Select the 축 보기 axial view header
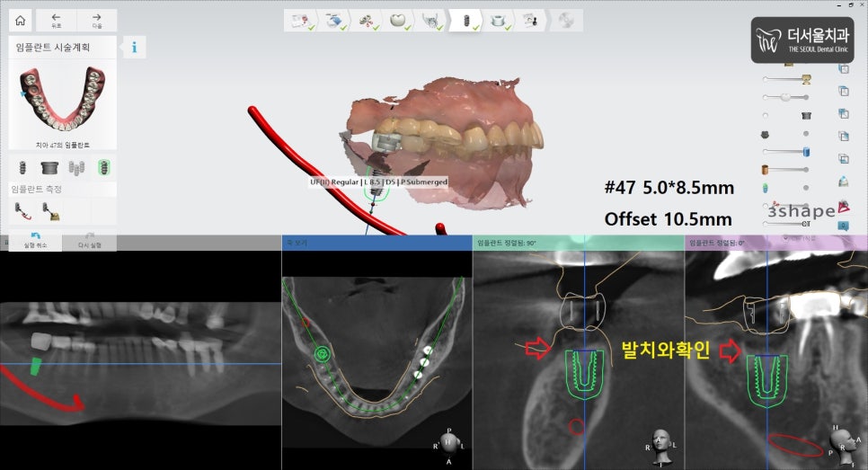Screen dimensions: 868x470 coord(377,243)
